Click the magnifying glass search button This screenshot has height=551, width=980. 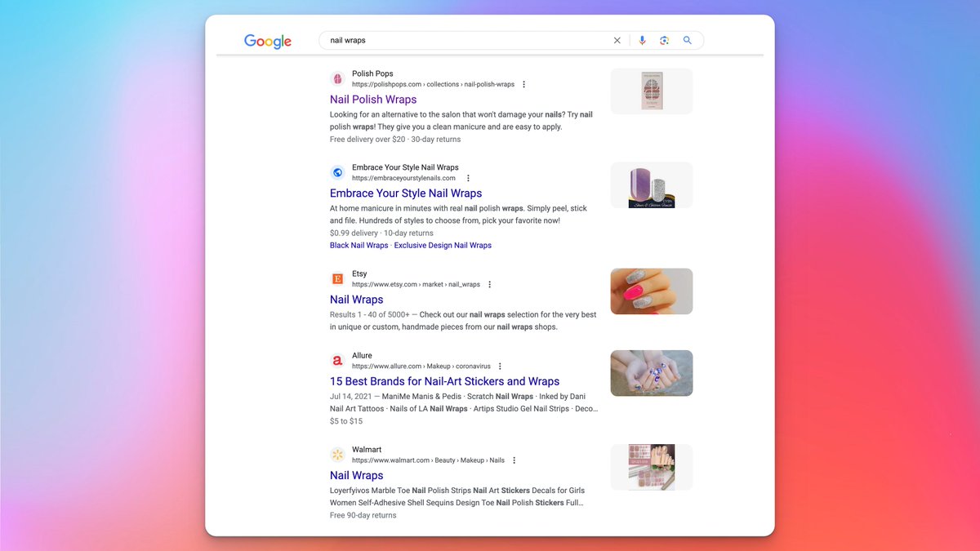click(688, 40)
